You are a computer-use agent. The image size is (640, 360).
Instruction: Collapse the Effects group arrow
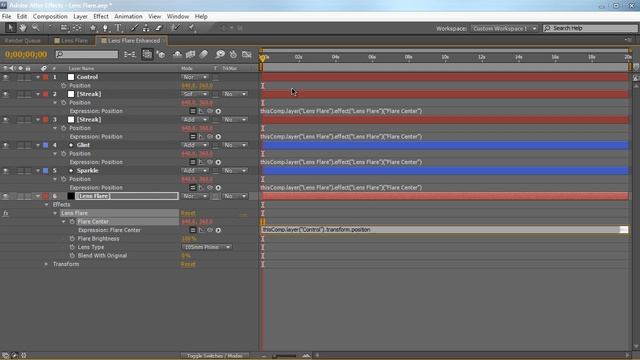46,205
